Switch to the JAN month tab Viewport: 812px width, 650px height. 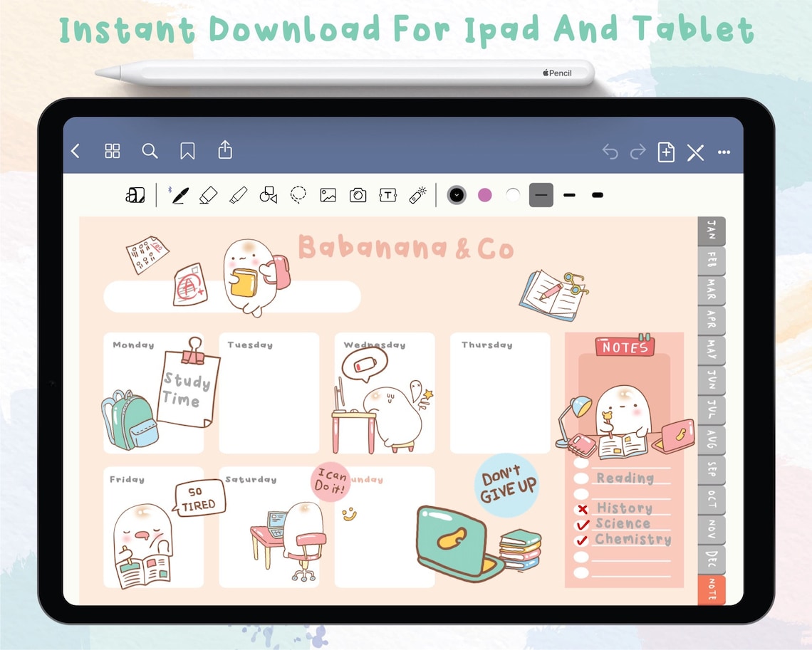pos(711,230)
